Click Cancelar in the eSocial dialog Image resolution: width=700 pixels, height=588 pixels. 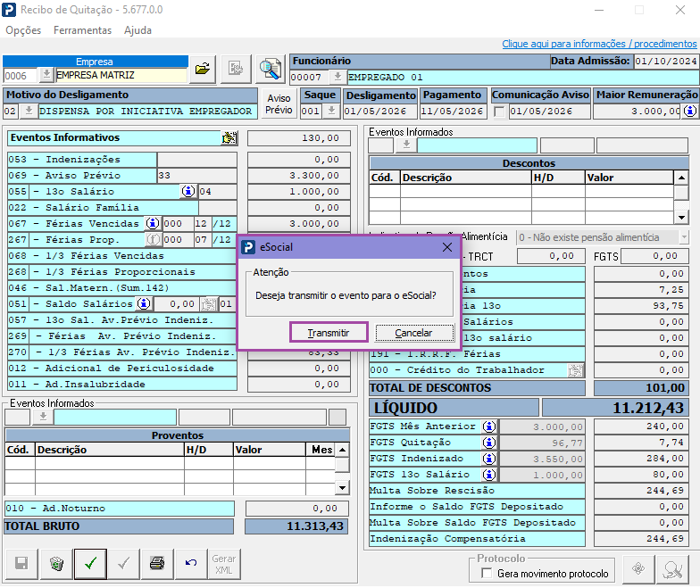414,333
